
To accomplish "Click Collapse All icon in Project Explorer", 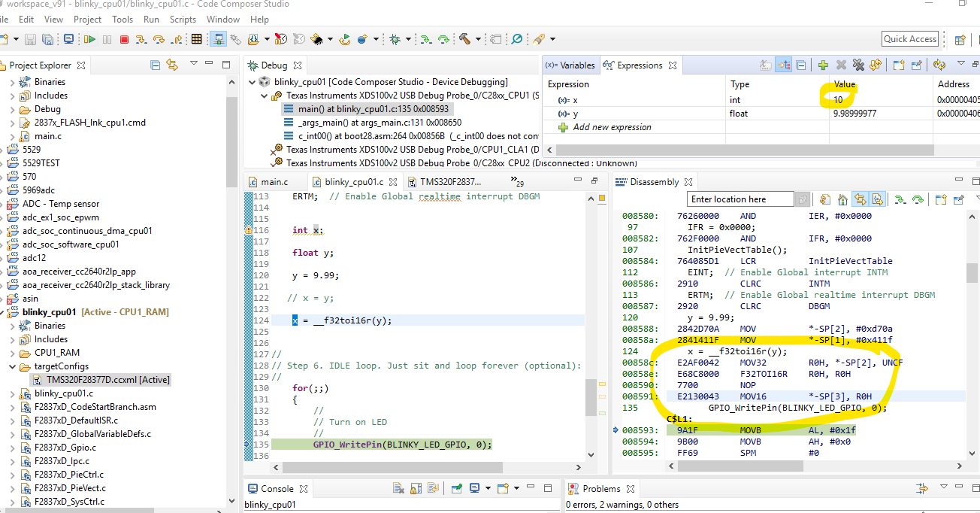I will (x=155, y=65).
